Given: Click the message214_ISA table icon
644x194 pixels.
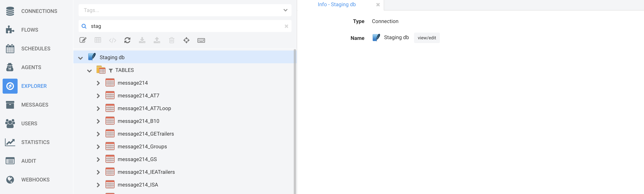Looking at the screenshot, I should [110, 184].
